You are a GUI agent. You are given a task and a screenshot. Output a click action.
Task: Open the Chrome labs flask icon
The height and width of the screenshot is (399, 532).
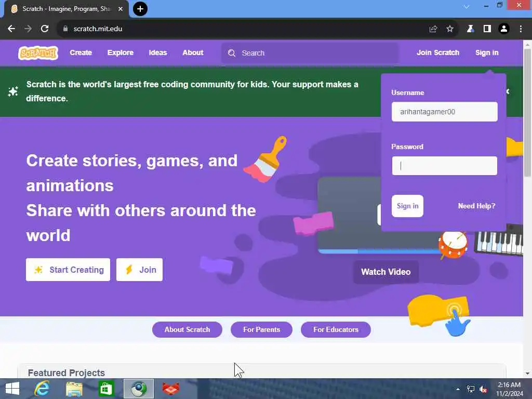[470, 29]
